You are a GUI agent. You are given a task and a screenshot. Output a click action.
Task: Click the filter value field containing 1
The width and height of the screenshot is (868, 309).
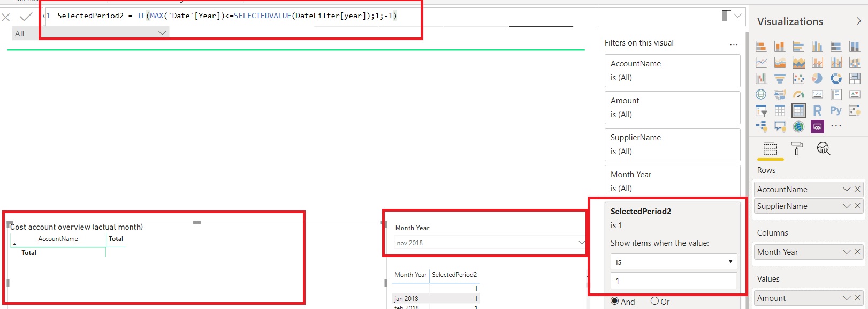click(x=674, y=281)
